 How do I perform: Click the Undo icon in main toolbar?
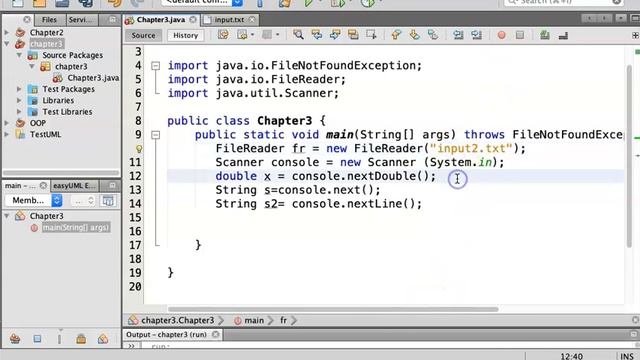[x=115, y=3]
